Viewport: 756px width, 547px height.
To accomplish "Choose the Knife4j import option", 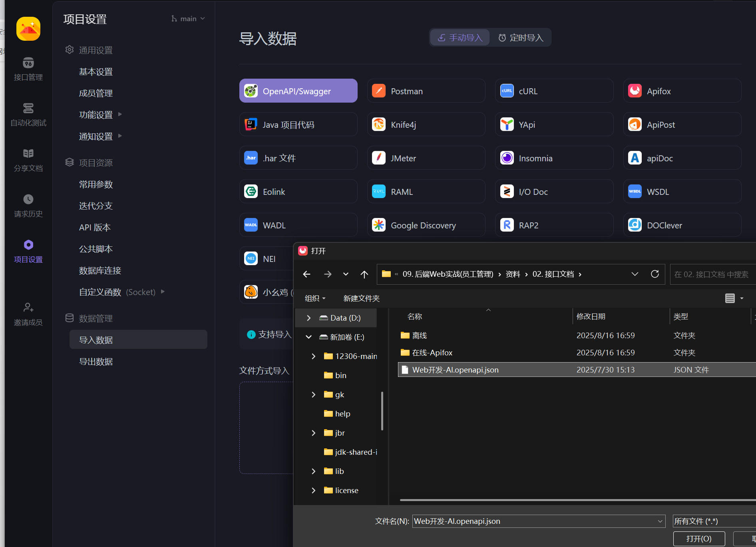I will (426, 125).
